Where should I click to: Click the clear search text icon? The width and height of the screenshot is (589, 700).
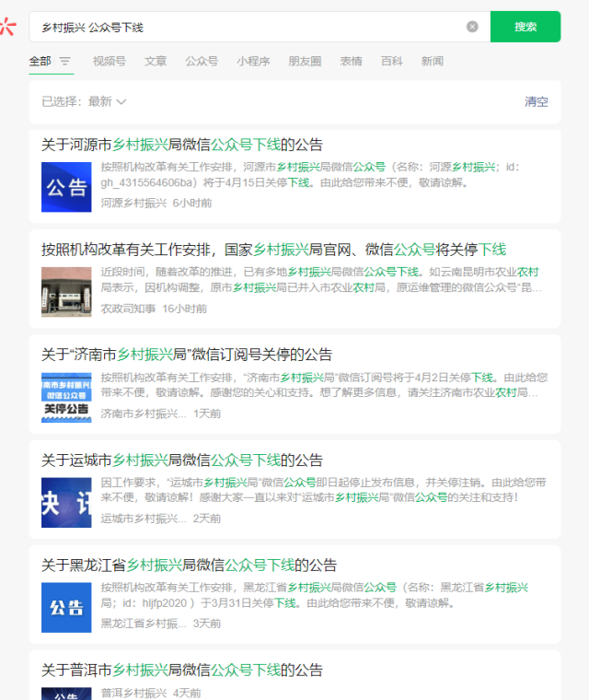pyautogui.click(x=472, y=27)
